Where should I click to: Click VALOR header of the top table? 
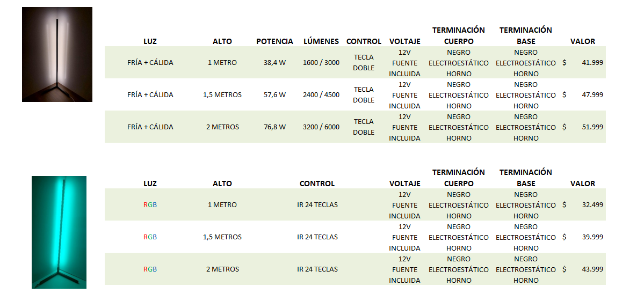pos(583,41)
